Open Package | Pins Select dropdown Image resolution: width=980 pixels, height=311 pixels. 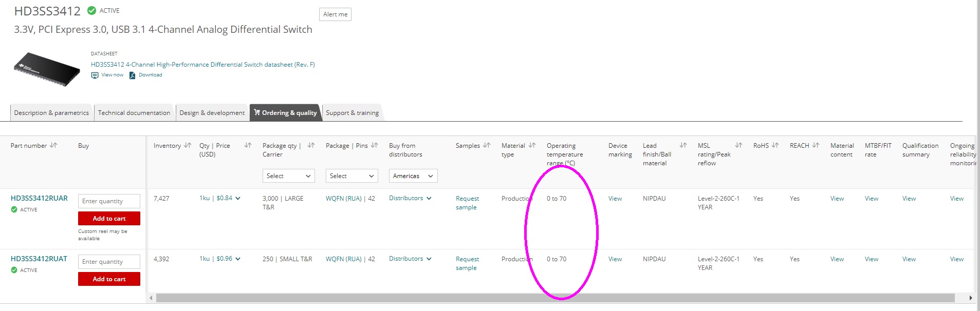point(352,176)
